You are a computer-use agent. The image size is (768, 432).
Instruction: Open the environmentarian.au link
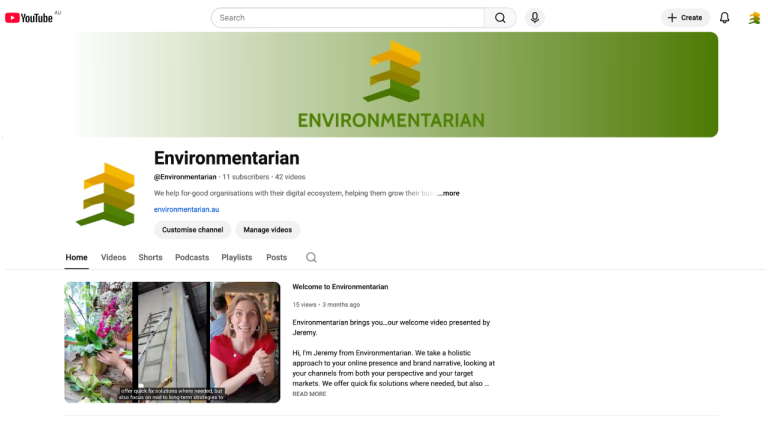(187, 209)
